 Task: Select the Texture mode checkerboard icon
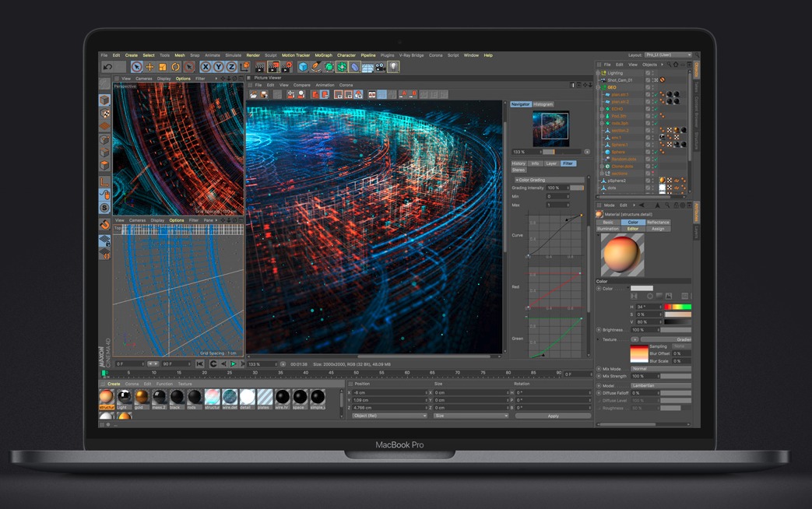pyautogui.click(x=104, y=114)
